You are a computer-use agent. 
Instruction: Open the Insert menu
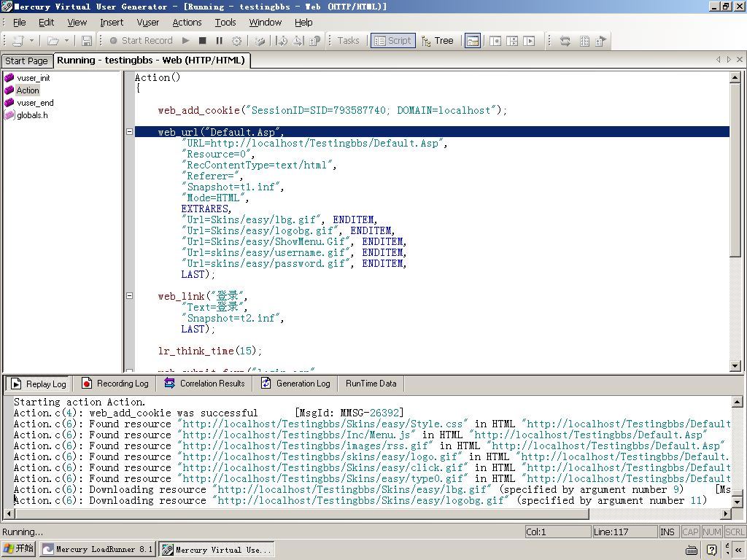(x=112, y=23)
